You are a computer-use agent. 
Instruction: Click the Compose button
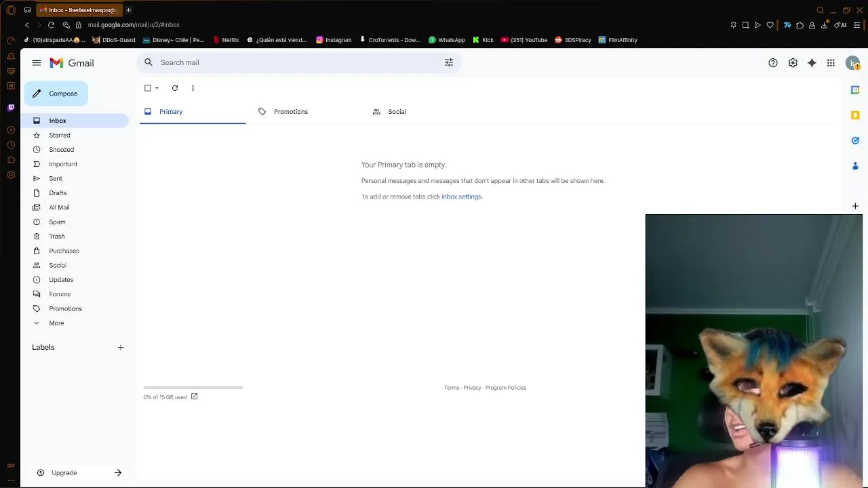56,94
